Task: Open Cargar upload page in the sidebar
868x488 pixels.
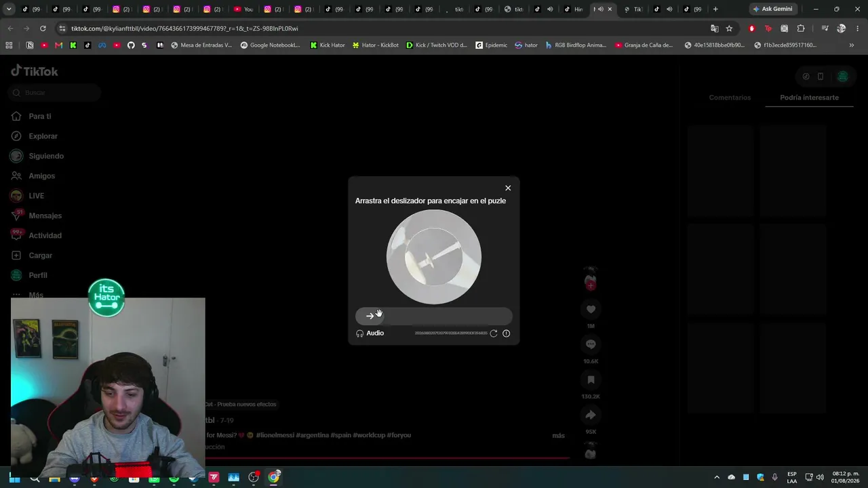Action: point(31,256)
